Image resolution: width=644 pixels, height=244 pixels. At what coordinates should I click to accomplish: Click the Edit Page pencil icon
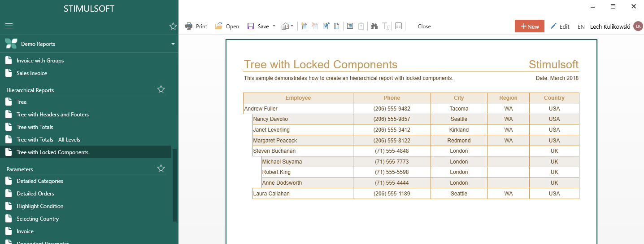coord(326,26)
